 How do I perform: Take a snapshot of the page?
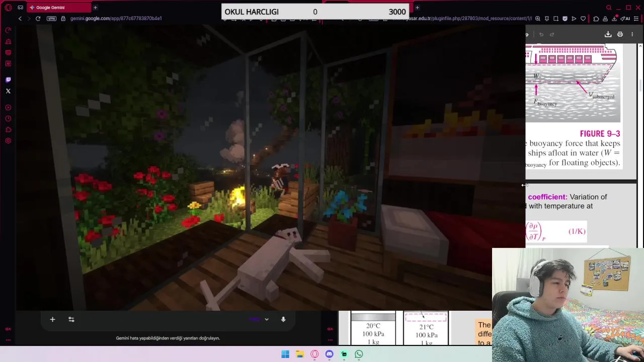point(556,19)
